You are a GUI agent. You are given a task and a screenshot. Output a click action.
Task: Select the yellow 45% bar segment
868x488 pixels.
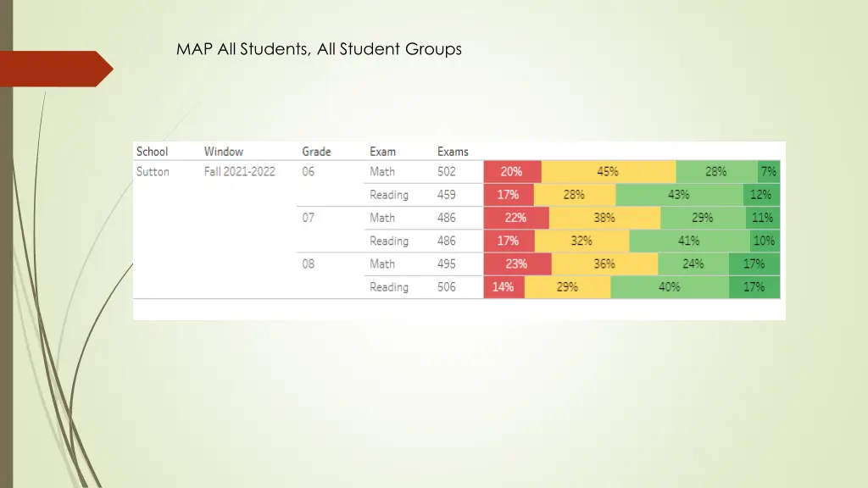(608, 171)
